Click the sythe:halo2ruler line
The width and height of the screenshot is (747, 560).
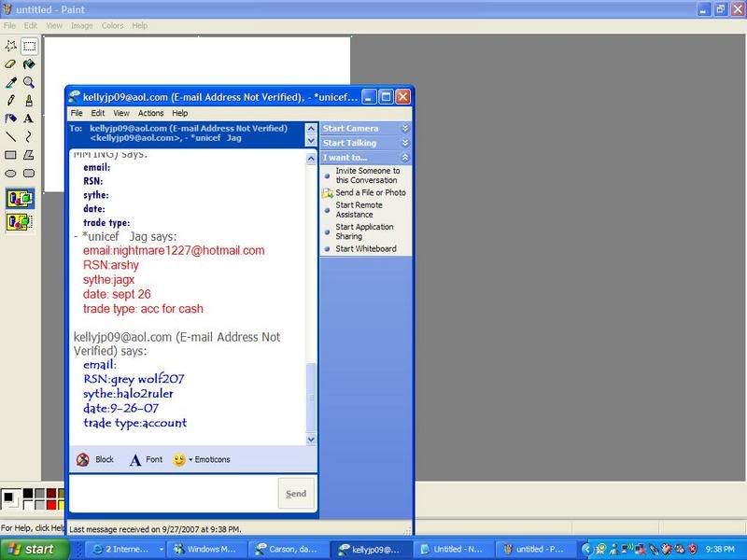pos(128,394)
